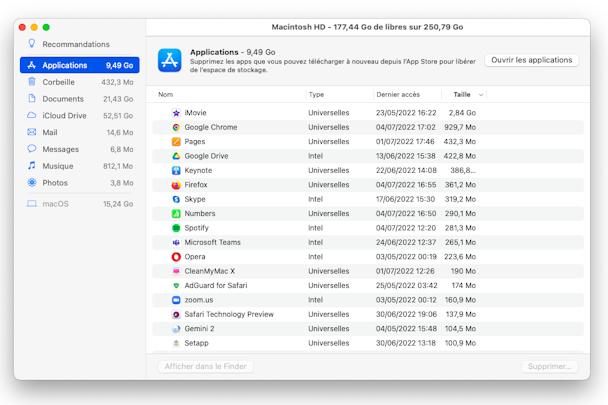Viewport: 608px width, 405px height.
Task: Click the Recommandations lightbulb icon
Action: click(32, 43)
